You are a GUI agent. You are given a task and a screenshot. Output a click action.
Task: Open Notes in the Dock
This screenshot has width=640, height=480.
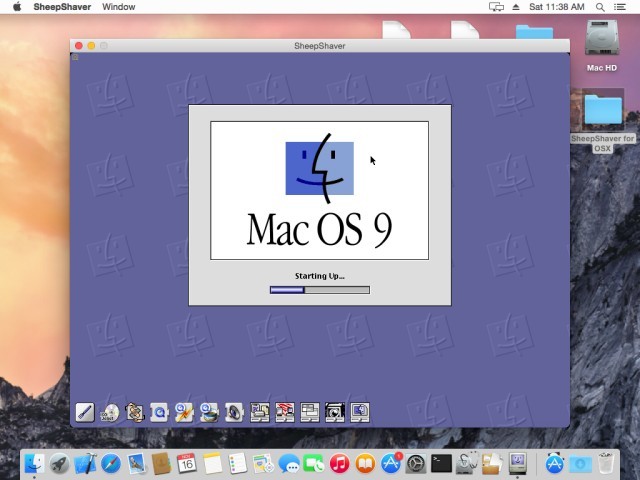coord(212,463)
